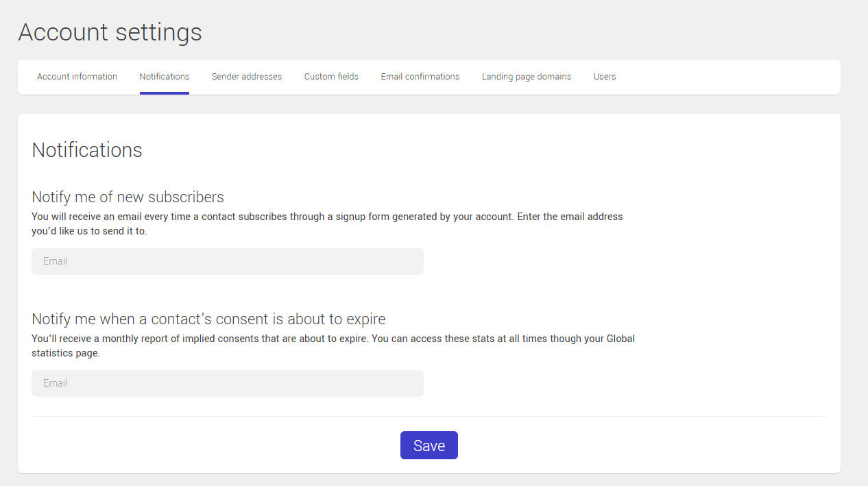
Task: Click the Notify me of new subscribers heading
Action: 128,197
